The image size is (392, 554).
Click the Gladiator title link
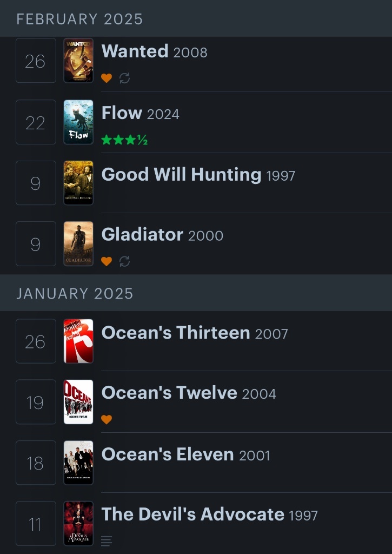click(142, 235)
